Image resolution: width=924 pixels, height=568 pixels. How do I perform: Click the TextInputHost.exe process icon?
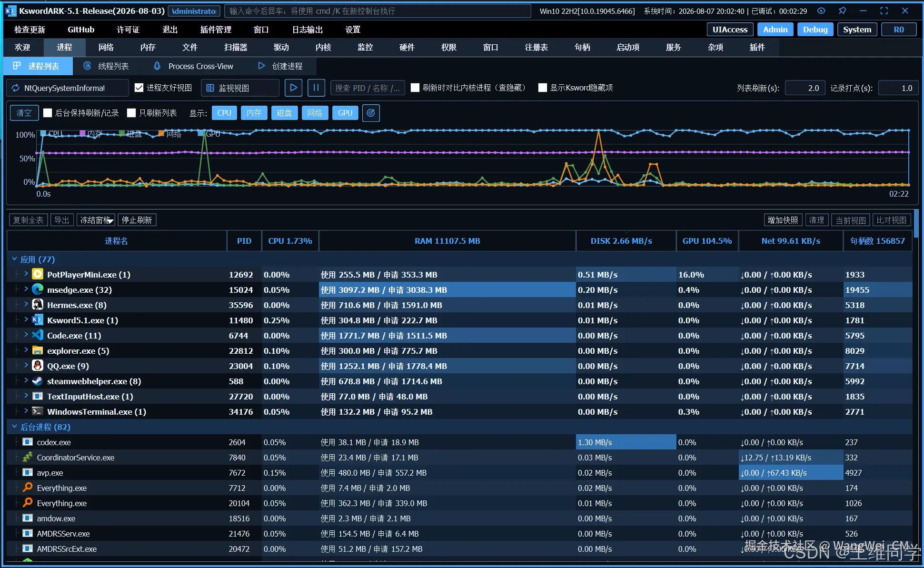(38, 396)
